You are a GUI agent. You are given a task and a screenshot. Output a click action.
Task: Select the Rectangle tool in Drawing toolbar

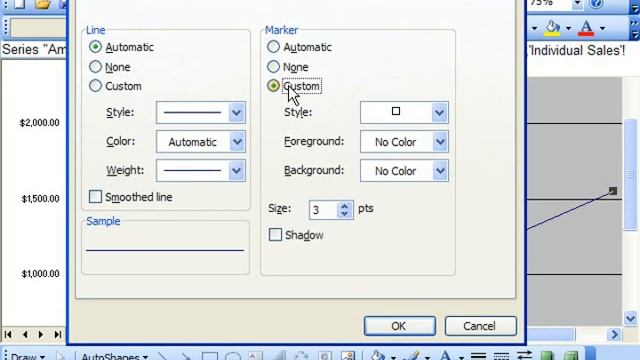[210, 356]
